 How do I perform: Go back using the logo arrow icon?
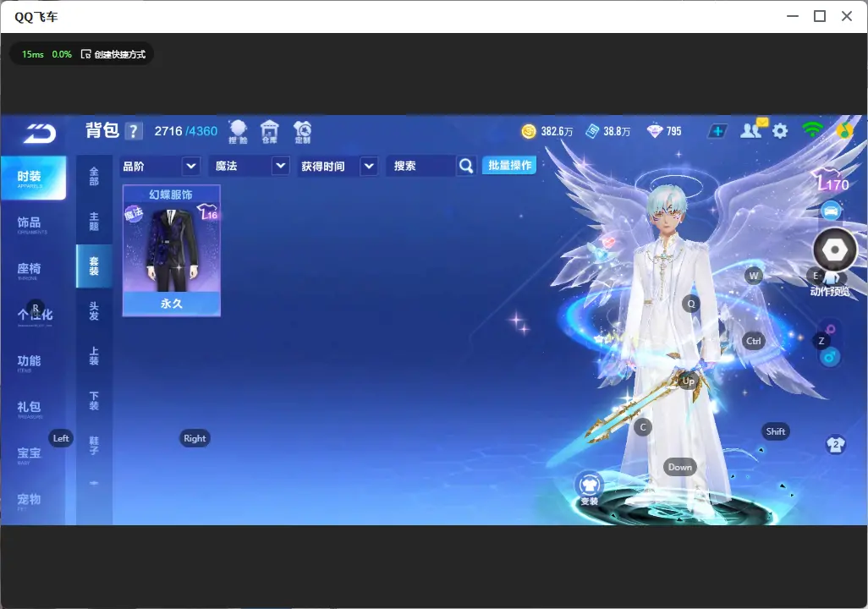pyautogui.click(x=39, y=133)
